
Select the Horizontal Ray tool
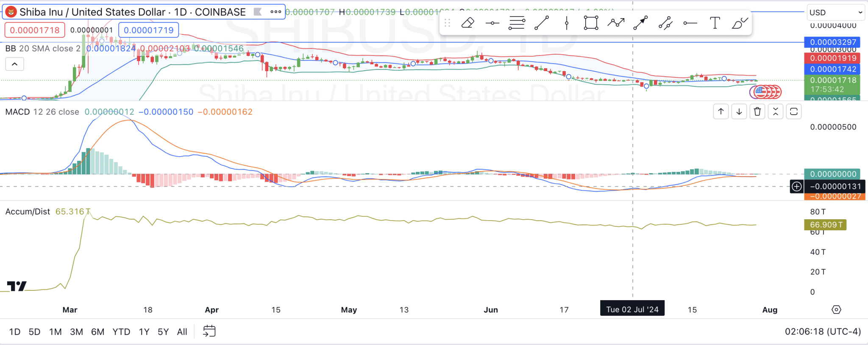(690, 23)
